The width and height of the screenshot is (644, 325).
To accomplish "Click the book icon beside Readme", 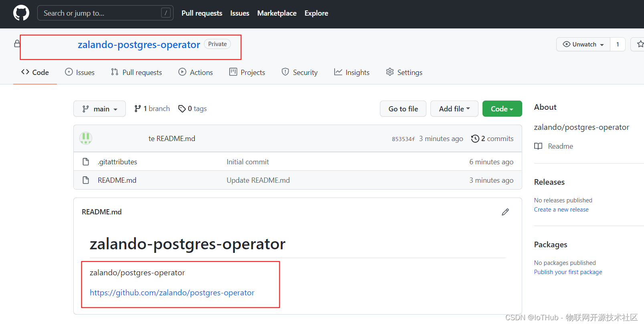I will pos(538,146).
